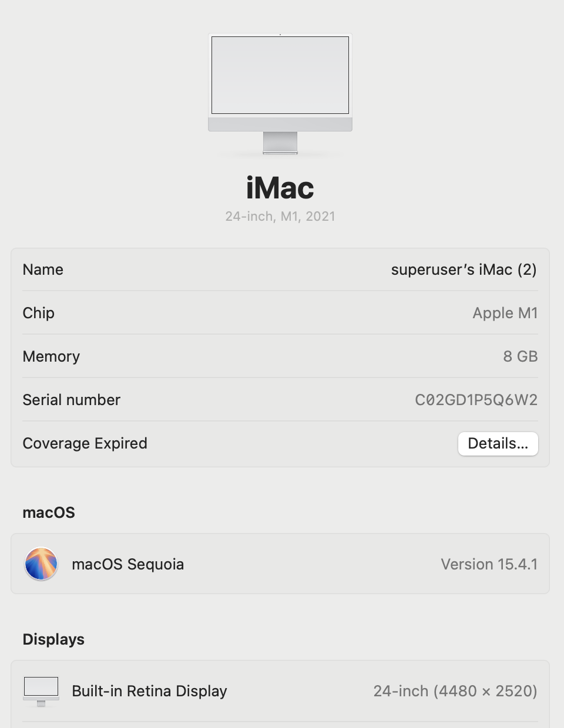
Task: Click the 24-inch (4480 × 2520) resolution text
Action: (x=455, y=691)
